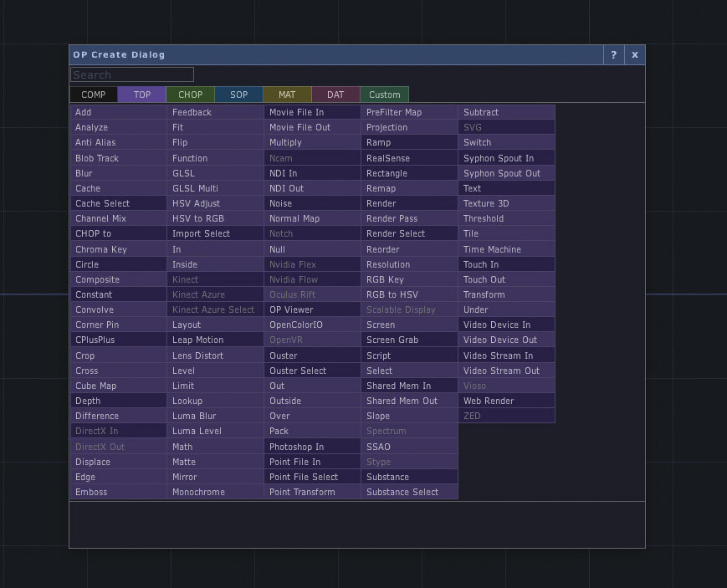Create a Video Device In operator
This screenshot has width=727, height=588.
(506, 325)
